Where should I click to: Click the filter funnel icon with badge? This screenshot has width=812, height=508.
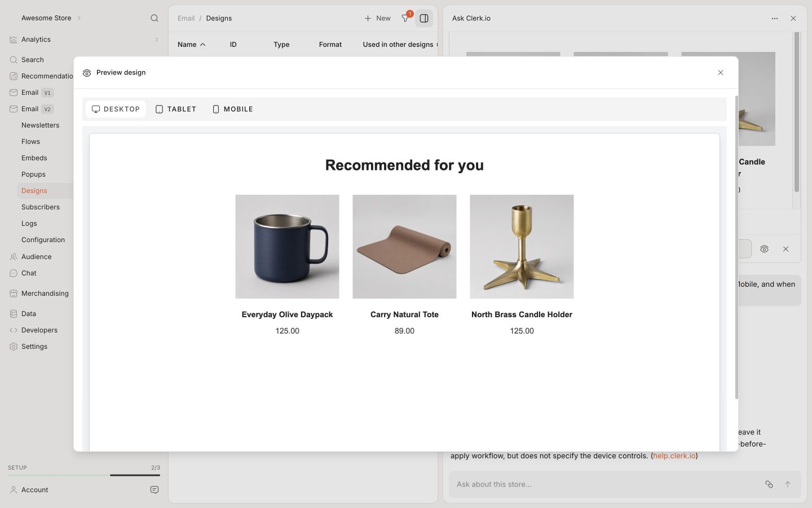pyautogui.click(x=405, y=18)
